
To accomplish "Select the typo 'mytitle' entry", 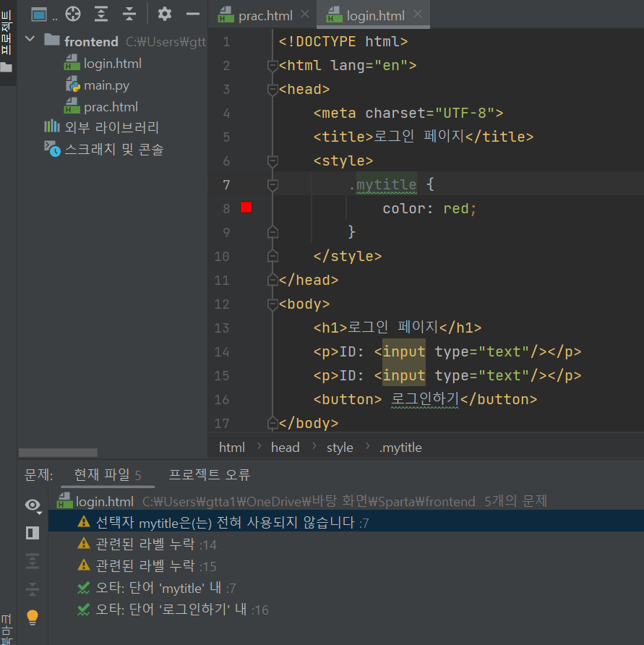I will 346,588.
